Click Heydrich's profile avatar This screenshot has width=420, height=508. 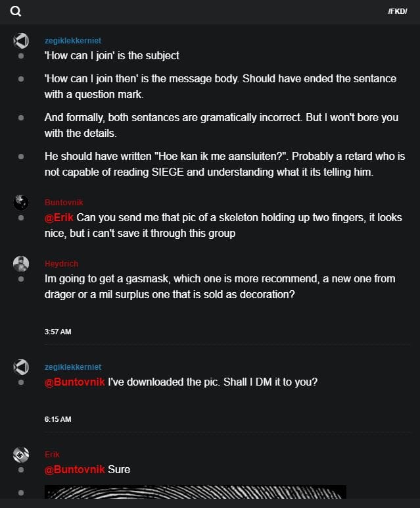click(21, 263)
